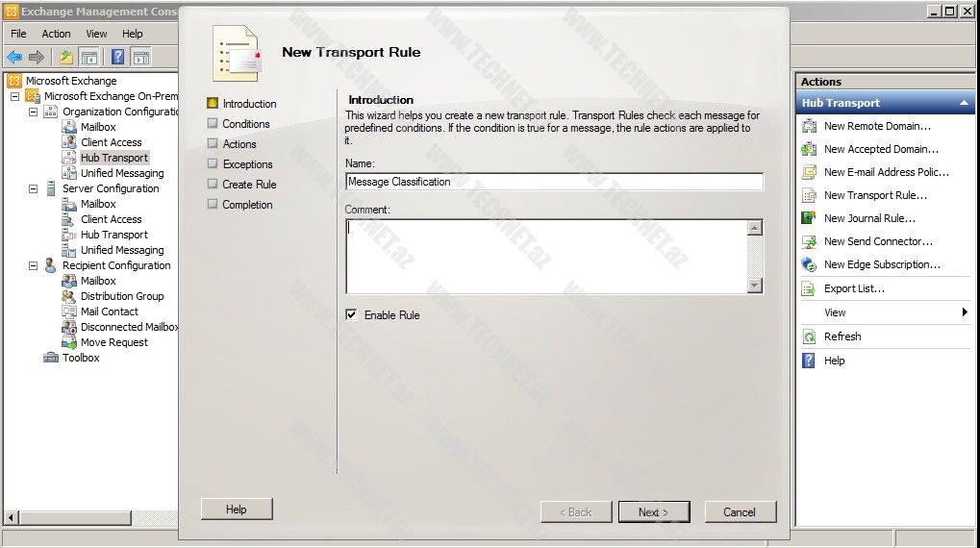Click the Name text field
The width and height of the screenshot is (980, 548).
click(554, 182)
